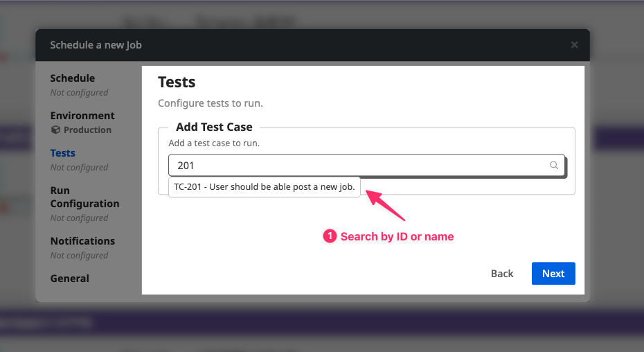Click the 'Add Test Case' legend text
This screenshot has height=352, width=644.
[214, 127]
